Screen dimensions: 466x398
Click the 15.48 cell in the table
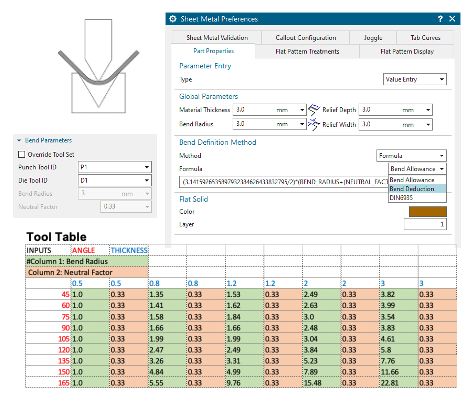point(322,383)
